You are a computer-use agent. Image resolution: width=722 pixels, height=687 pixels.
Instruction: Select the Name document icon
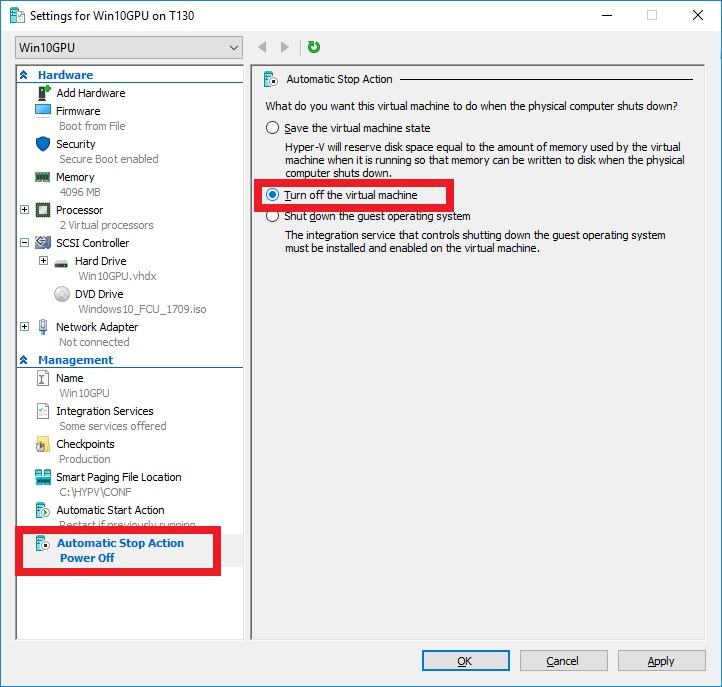point(42,378)
